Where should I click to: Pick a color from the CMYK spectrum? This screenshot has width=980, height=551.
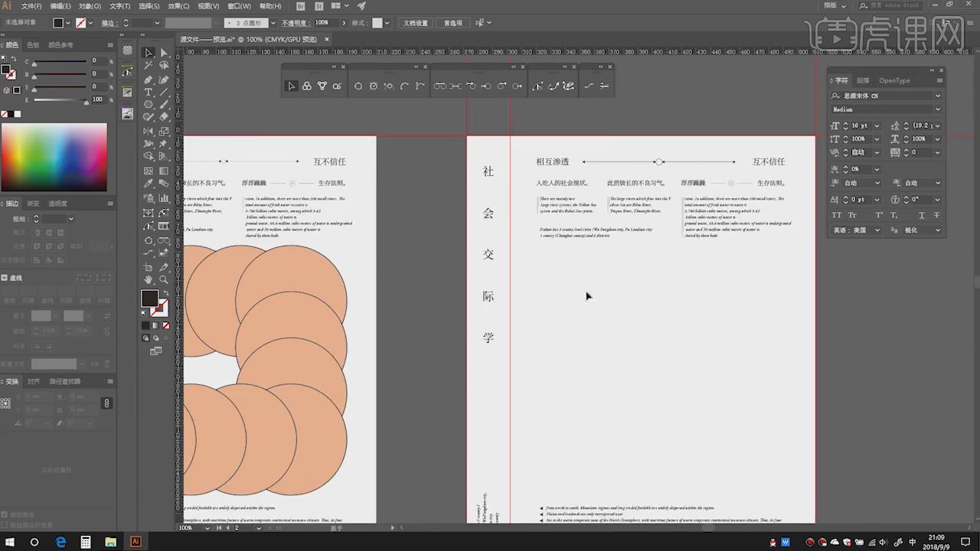54,157
